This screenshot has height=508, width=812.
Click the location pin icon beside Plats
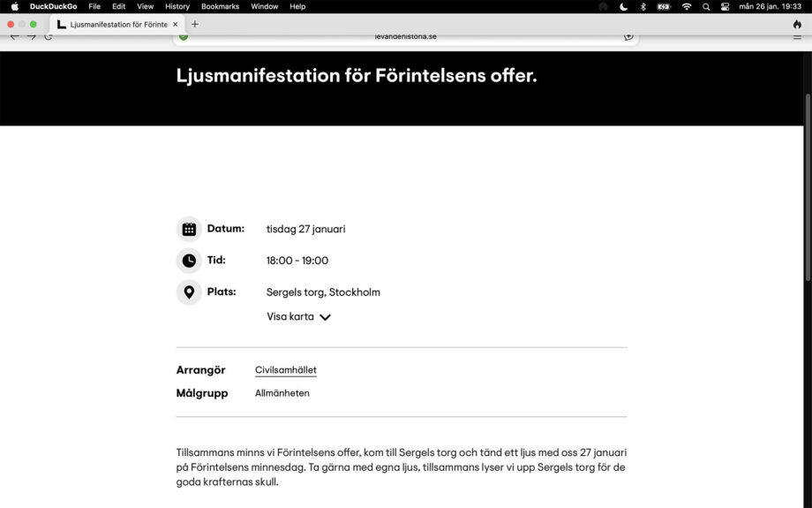coord(189,292)
